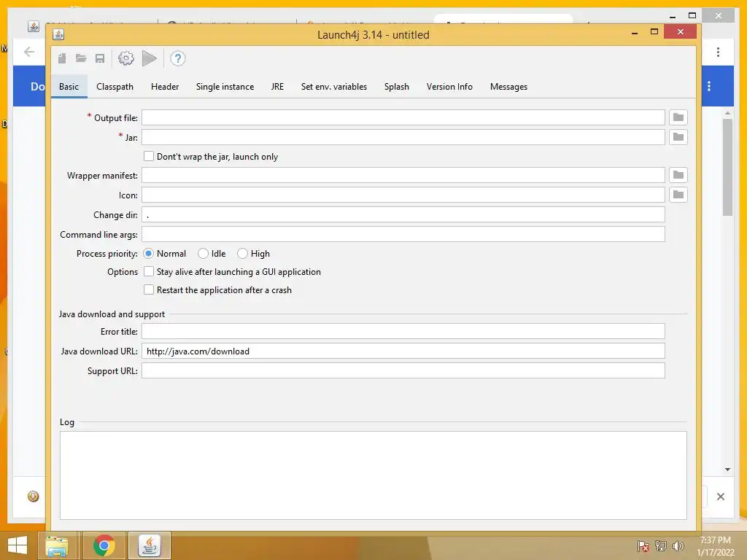Select Normal process priority
This screenshot has height=560, width=747.
click(148, 253)
